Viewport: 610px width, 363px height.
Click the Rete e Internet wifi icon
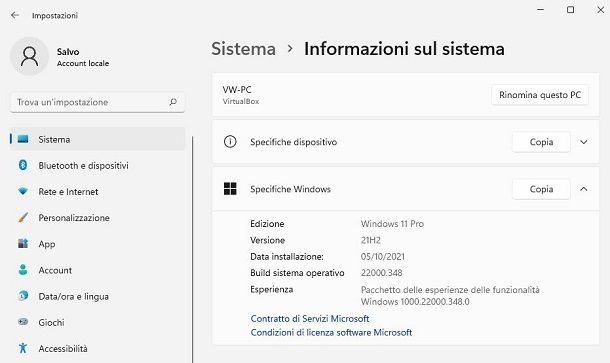coord(23,191)
